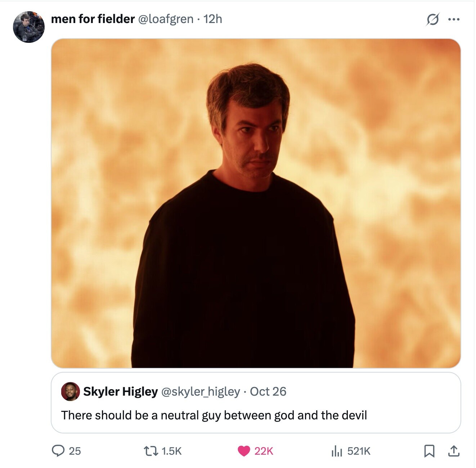Click the 22K likes count

[264, 451]
